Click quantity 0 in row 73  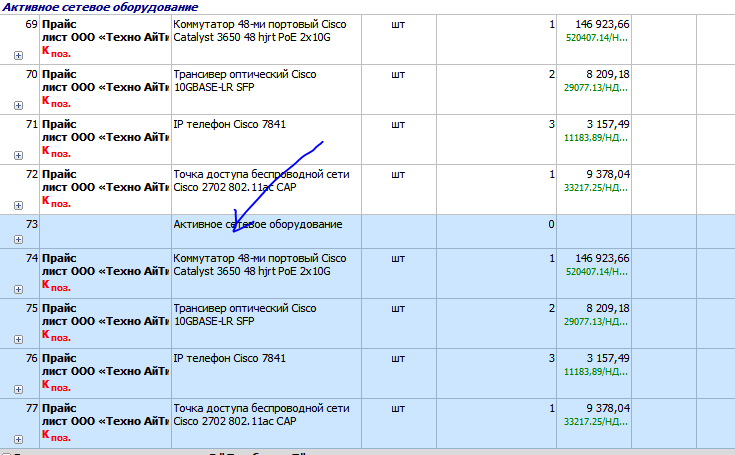[x=551, y=224]
